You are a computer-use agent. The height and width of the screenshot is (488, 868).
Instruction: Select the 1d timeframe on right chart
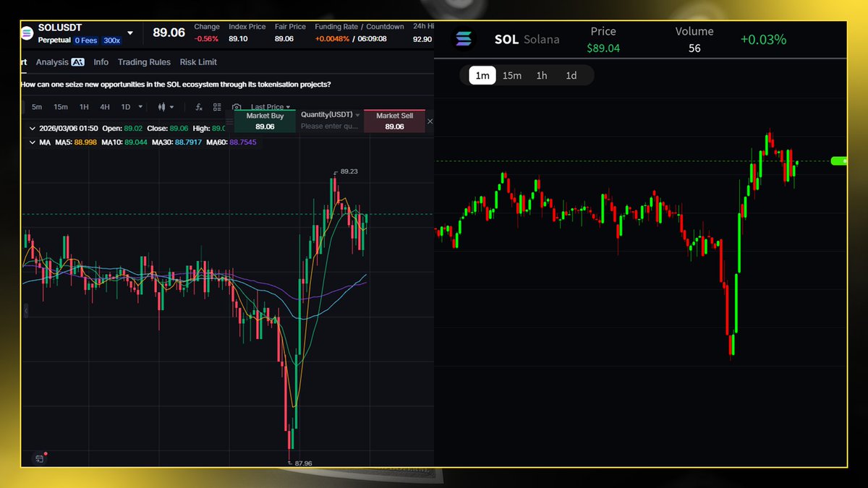pos(571,75)
